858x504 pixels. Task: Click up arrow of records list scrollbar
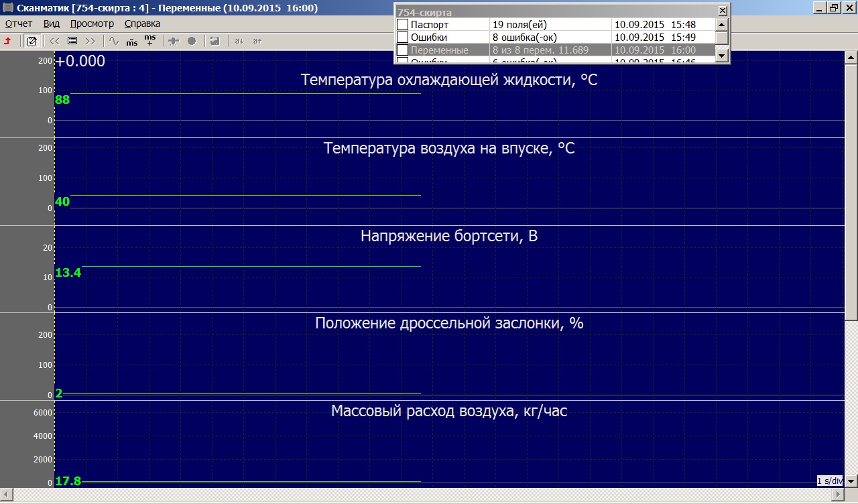[x=721, y=24]
